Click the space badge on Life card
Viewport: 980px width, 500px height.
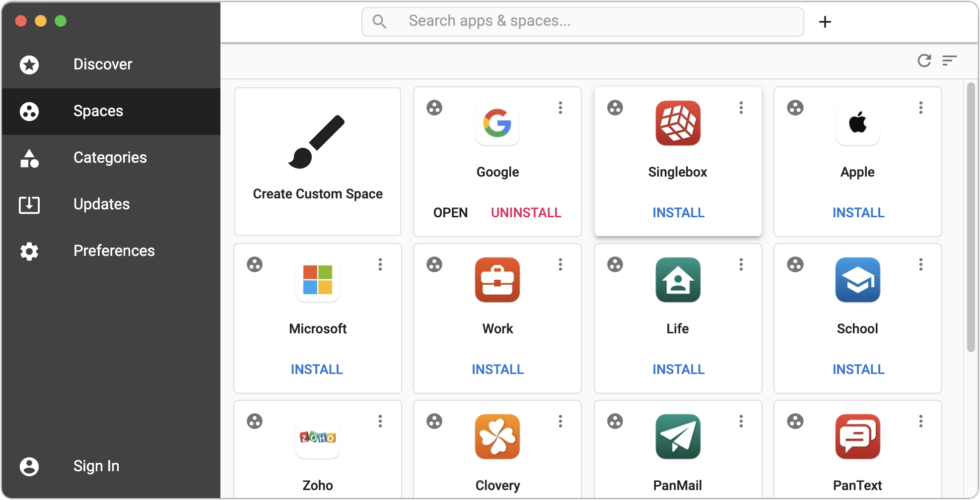coord(615,264)
